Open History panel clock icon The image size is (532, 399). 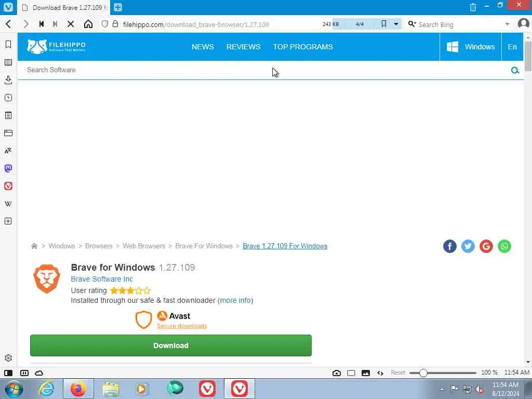tap(8, 98)
